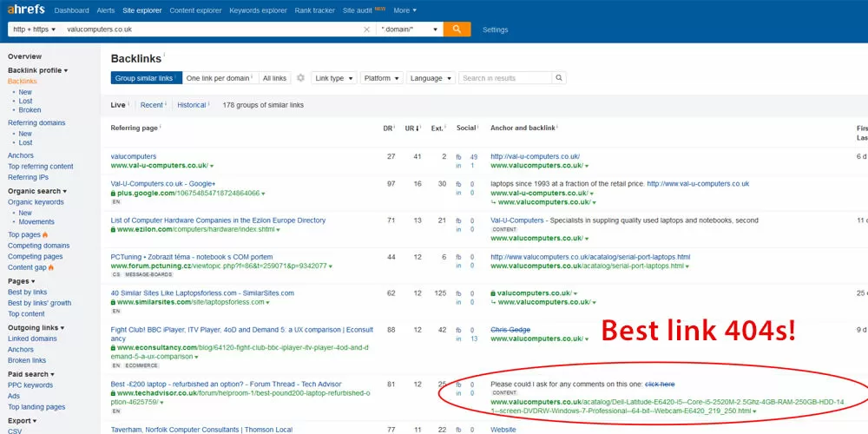Click the flame icon next to Top pages
The height and width of the screenshot is (434, 868).
click(x=45, y=234)
